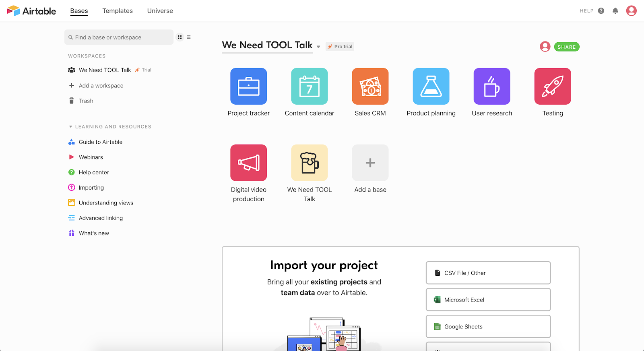Open the Testing rocket icon

pyautogui.click(x=553, y=86)
